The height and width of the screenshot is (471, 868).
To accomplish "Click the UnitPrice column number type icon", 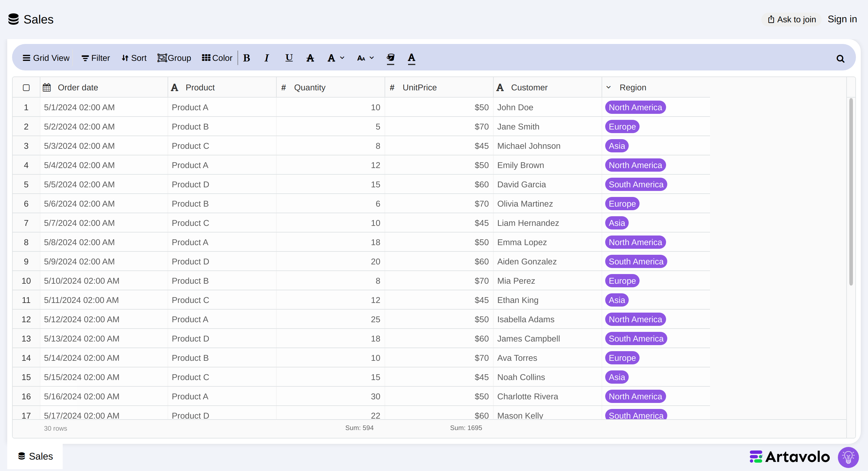I will (x=392, y=88).
